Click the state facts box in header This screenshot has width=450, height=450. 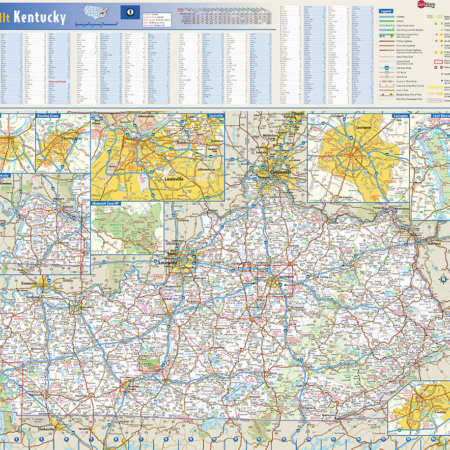tap(157, 20)
